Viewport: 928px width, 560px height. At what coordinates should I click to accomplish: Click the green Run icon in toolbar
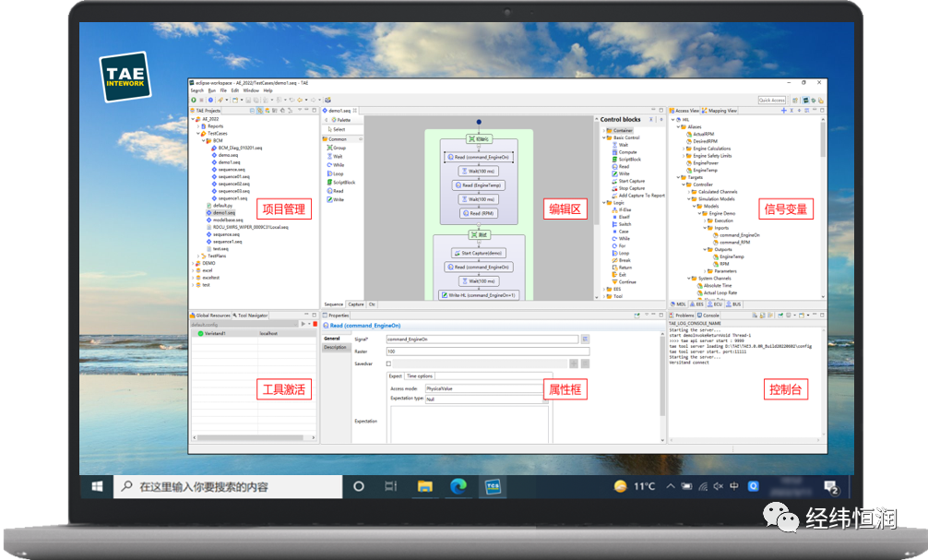tap(194, 100)
